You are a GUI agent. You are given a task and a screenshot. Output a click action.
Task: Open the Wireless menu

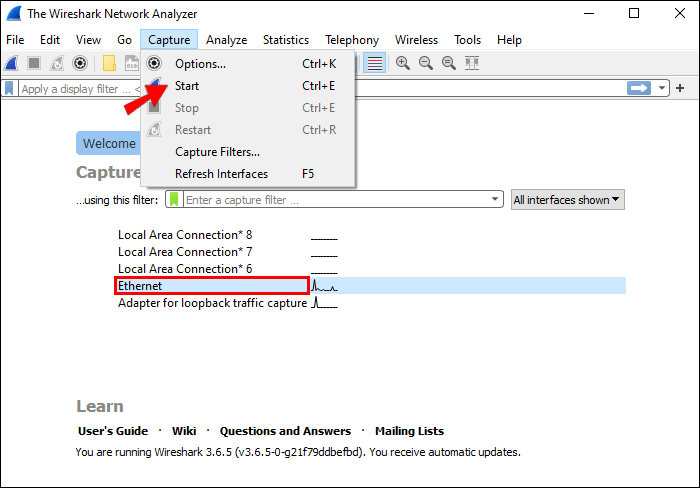[x=416, y=40]
